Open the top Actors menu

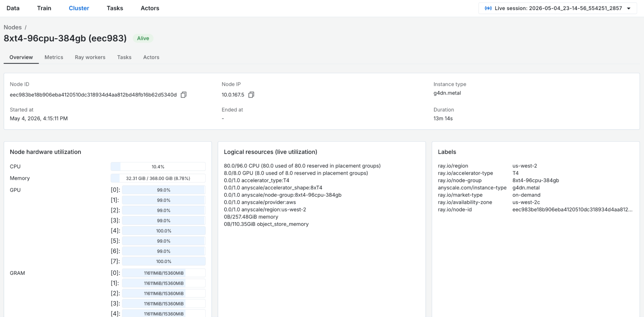click(x=150, y=8)
